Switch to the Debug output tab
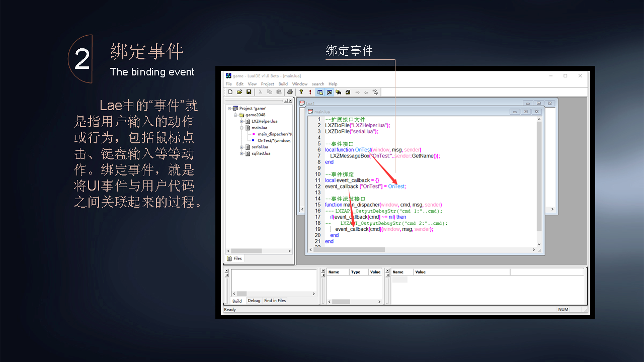The image size is (644, 362). [254, 301]
